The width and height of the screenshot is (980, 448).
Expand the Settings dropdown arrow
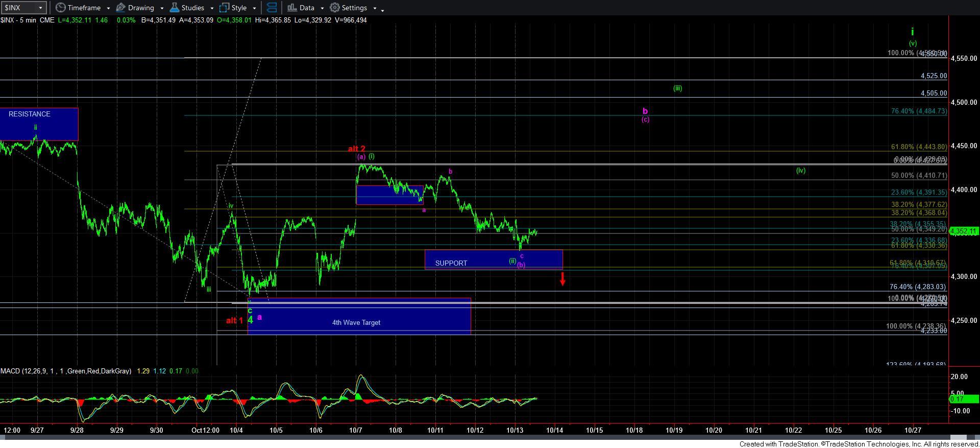coord(375,8)
